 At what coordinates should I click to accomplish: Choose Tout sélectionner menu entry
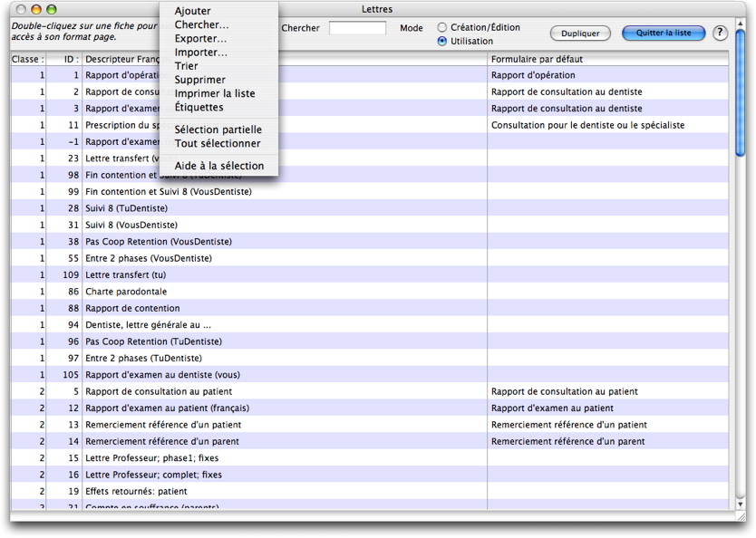click(218, 143)
